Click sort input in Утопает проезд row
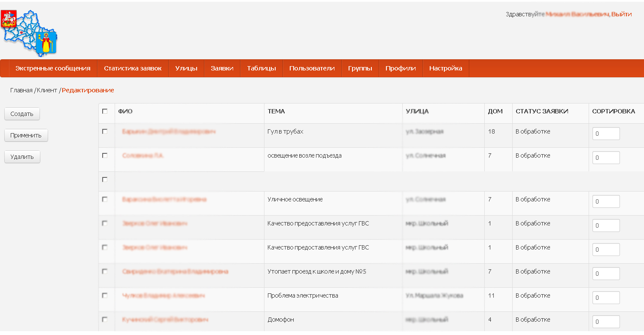Image resolution: width=644 pixels, height=335 pixels. pyautogui.click(x=606, y=274)
